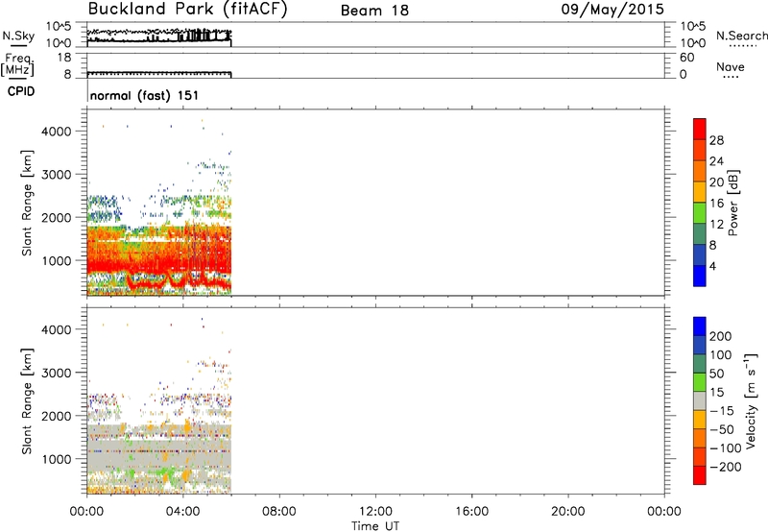The width and height of the screenshot is (768, 532).
Task: Click the '20:00' time axis tick label
Action: [567, 512]
